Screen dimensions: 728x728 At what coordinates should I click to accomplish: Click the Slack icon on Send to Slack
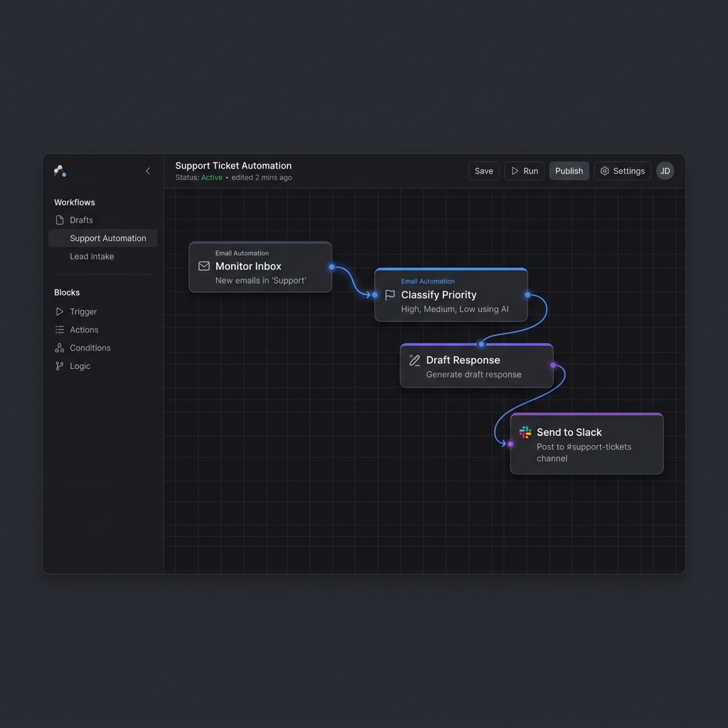525,432
